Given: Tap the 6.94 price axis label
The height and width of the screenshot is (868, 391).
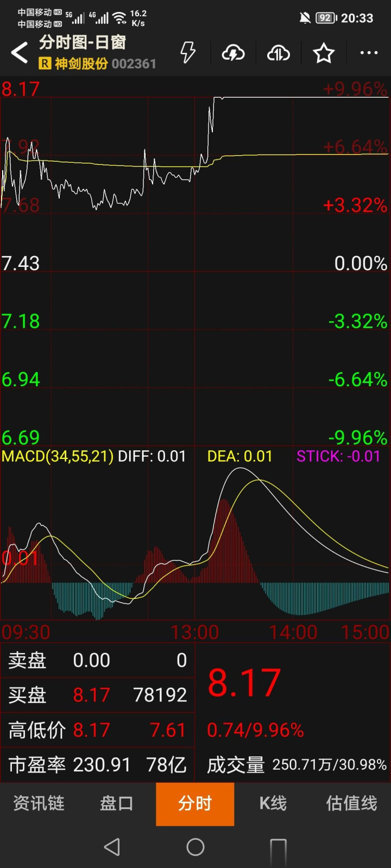Looking at the screenshot, I should [21, 379].
